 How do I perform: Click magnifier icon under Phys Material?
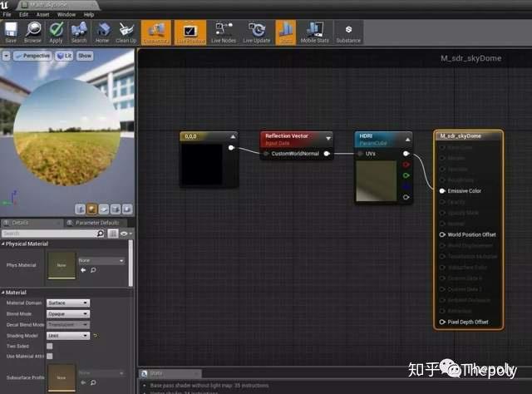(93, 270)
